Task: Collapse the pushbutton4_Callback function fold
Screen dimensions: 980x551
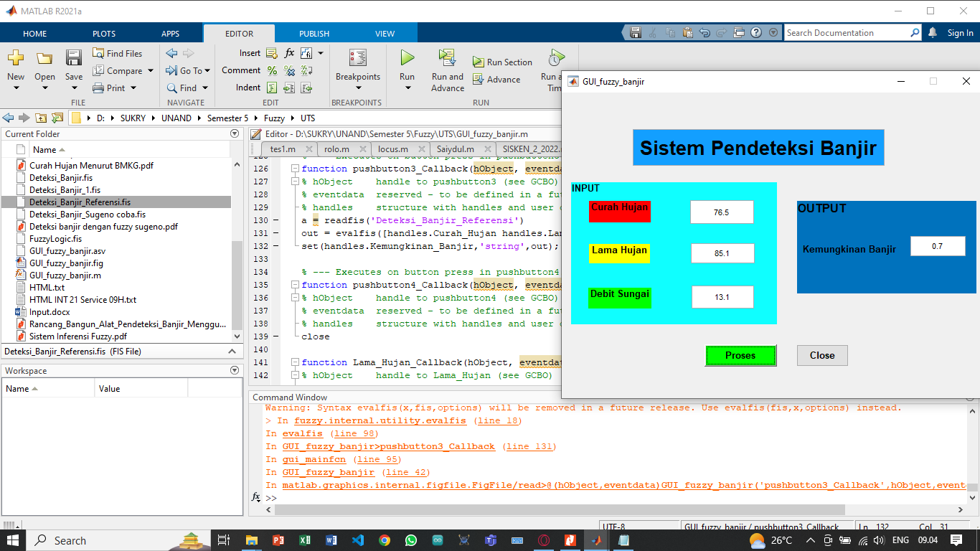Action: click(x=294, y=285)
